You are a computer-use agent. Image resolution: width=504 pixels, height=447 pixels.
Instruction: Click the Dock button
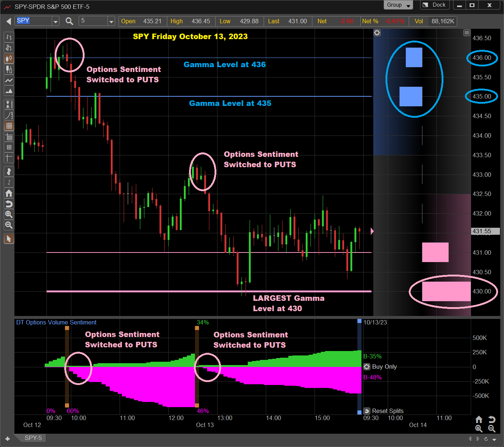pyautogui.click(x=434, y=5)
